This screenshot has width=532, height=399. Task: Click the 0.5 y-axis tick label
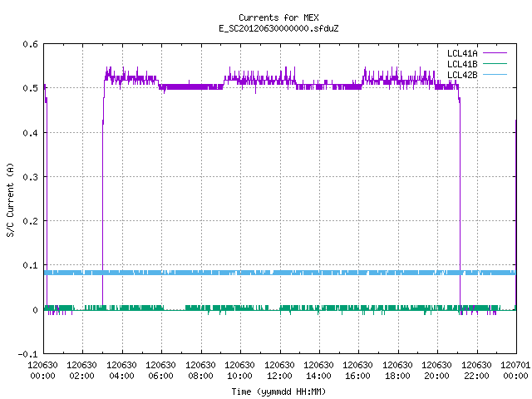[x=30, y=88]
